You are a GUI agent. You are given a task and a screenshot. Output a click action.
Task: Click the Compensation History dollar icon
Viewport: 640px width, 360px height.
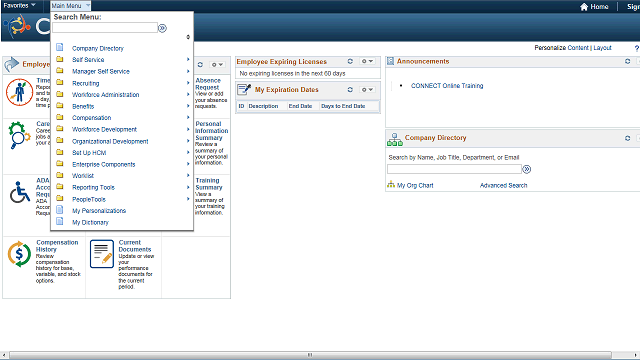pyautogui.click(x=19, y=254)
